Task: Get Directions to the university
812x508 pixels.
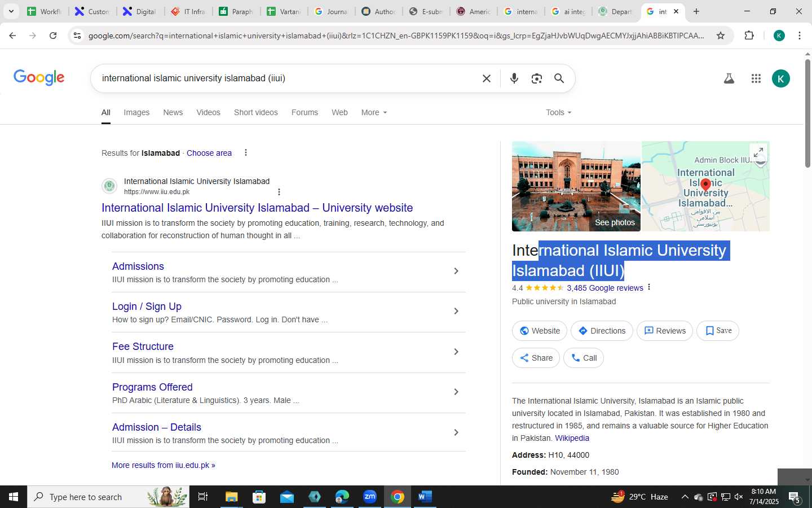Action: tap(602, 331)
